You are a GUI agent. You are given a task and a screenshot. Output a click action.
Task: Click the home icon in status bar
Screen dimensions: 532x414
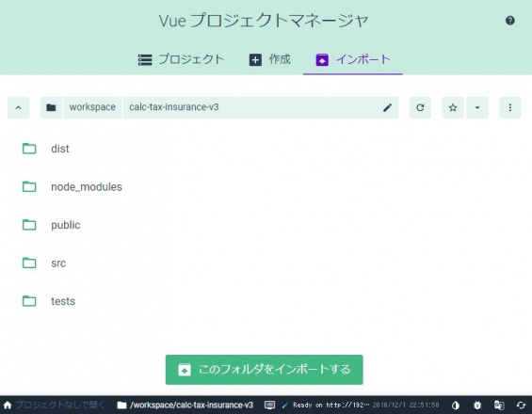pos(8,405)
